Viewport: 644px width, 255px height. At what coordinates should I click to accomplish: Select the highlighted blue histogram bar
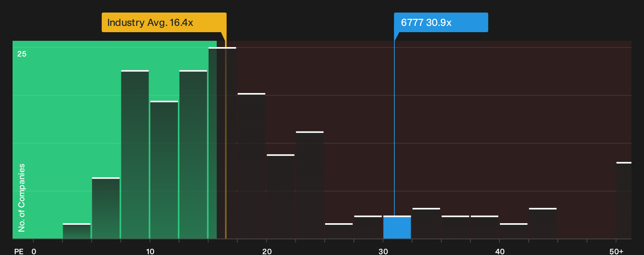pos(397,227)
